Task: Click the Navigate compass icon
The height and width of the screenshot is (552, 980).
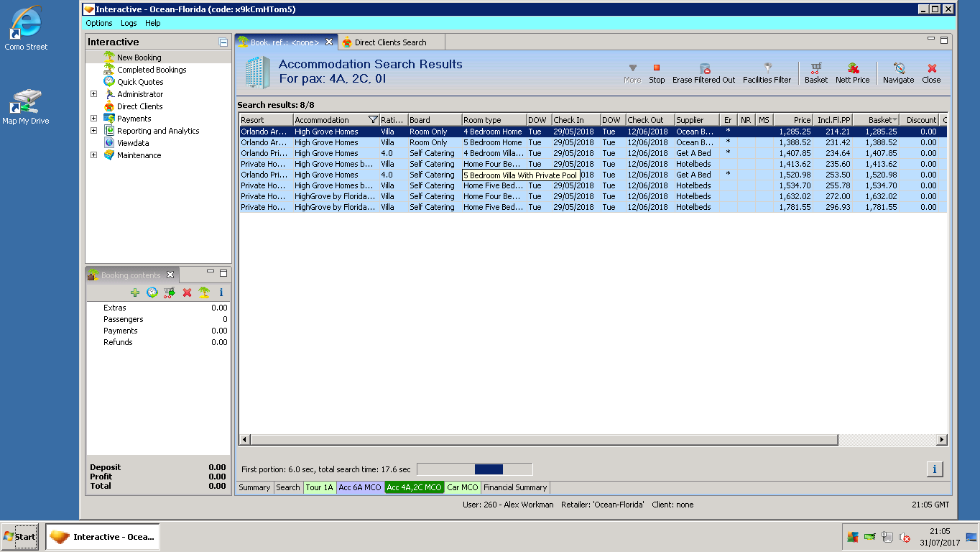Action: 899,68
